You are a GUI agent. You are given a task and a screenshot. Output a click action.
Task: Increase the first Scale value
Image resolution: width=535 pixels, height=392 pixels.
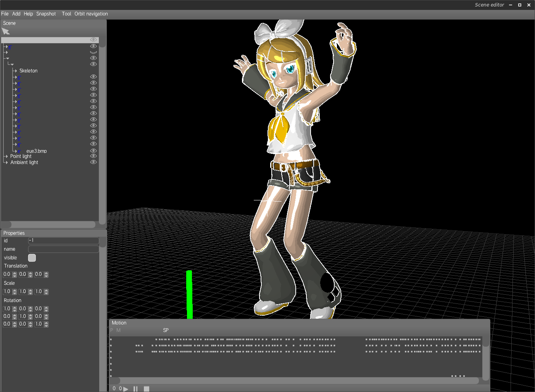click(x=15, y=290)
